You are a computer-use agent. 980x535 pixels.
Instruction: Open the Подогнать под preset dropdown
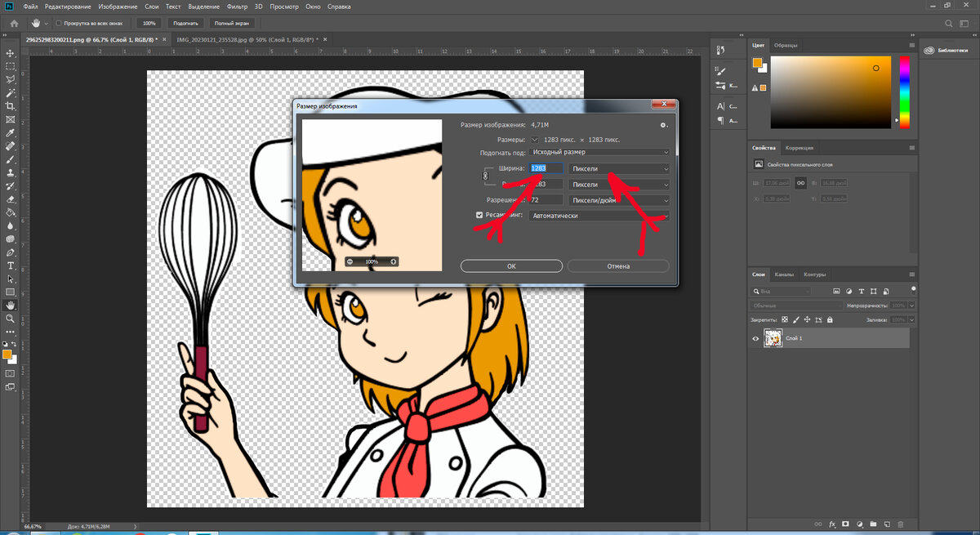pos(600,152)
